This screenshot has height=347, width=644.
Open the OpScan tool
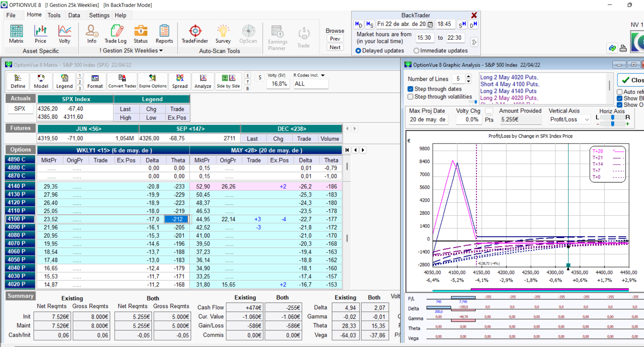[248, 34]
